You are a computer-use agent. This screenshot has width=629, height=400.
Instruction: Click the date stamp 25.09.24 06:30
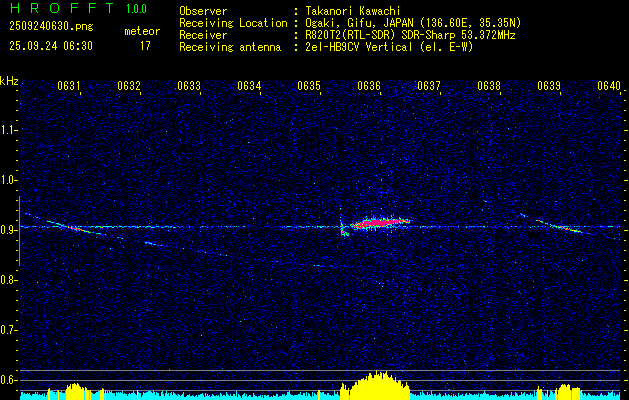[x=51, y=46]
